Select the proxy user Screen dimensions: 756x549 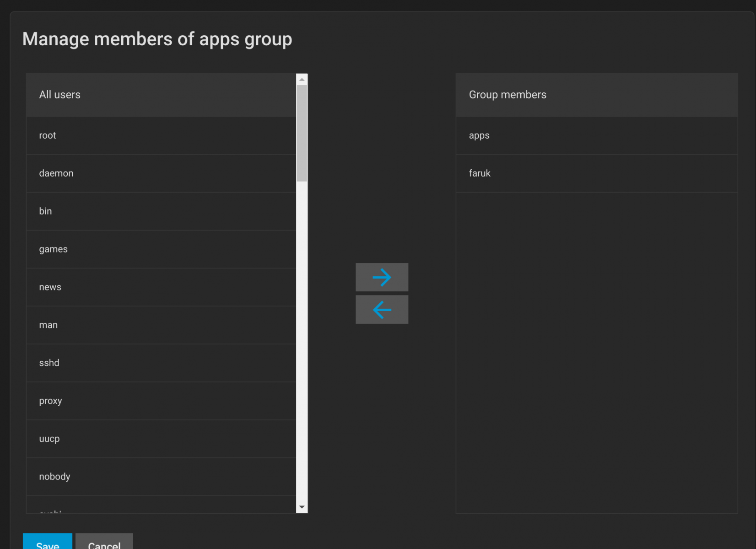click(x=161, y=401)
